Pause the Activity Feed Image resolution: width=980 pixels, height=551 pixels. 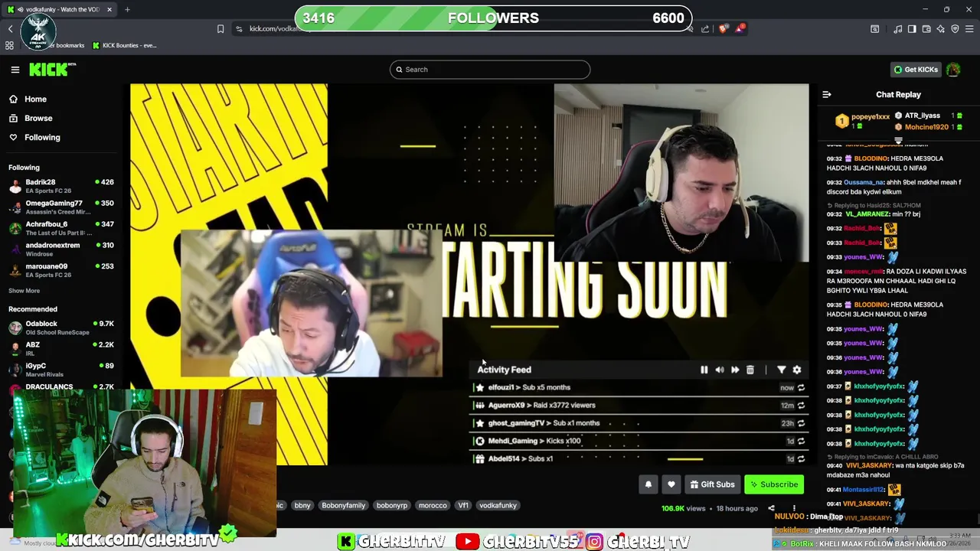[x=704, y=370]
